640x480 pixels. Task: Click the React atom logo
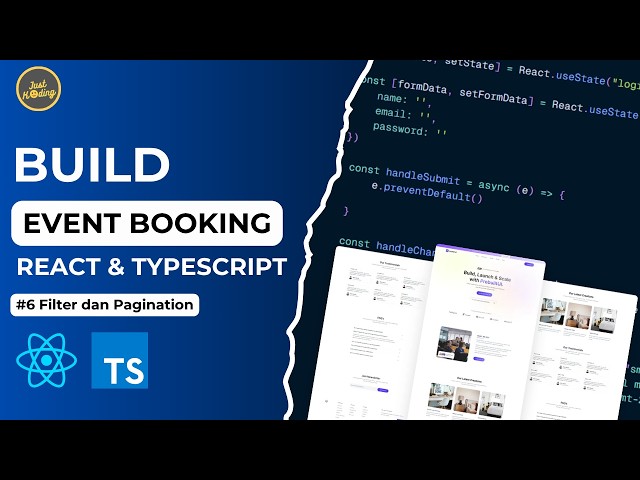(x=47, y=360)
